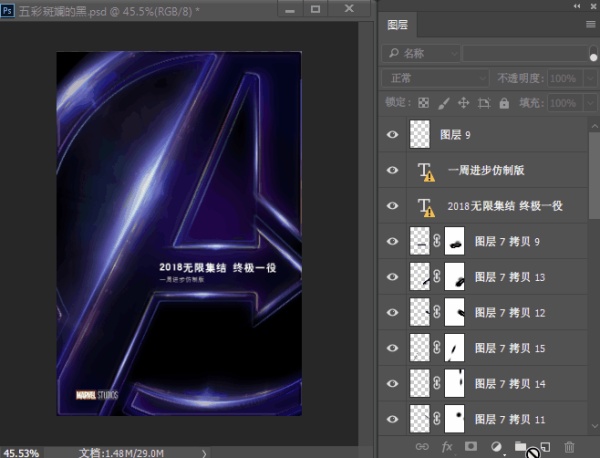Create new fill or adjustment layer
Image resolution: width=600 pixels, height=458 pixels.
click(495, 447)
